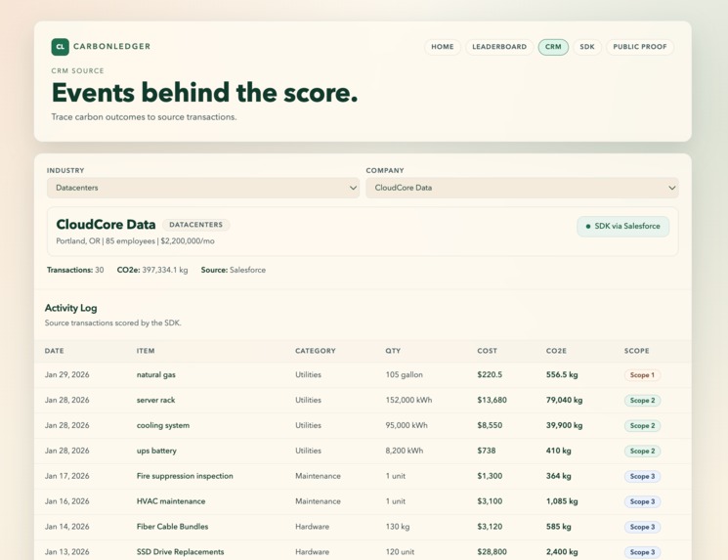
Task: Click the Jan 14, 2026 date cell
Action: pos(66,527)
